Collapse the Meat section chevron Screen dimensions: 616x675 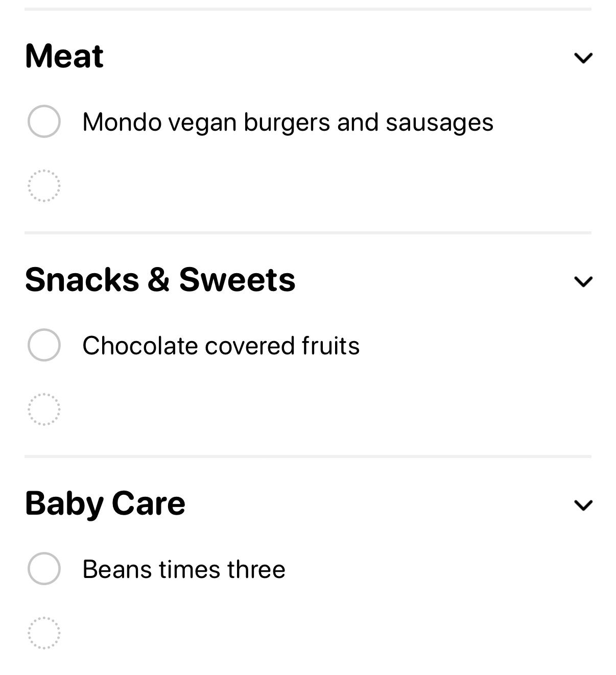pos(583,58)
